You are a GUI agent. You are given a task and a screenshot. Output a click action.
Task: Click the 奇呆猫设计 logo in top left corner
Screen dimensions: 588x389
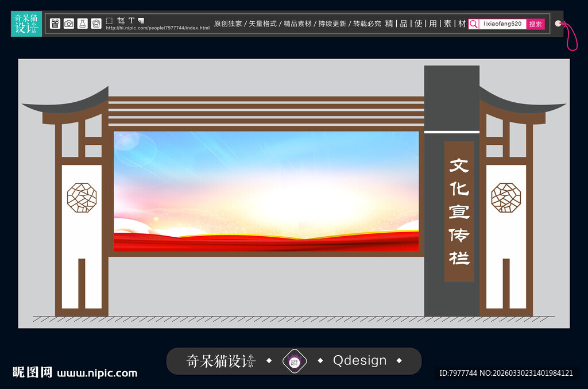[x=26, y=24]
